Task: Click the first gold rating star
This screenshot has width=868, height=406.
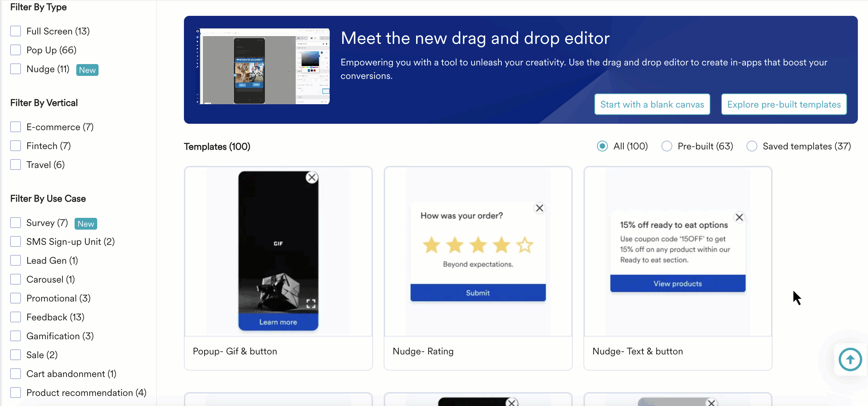Action: point(431,245)
